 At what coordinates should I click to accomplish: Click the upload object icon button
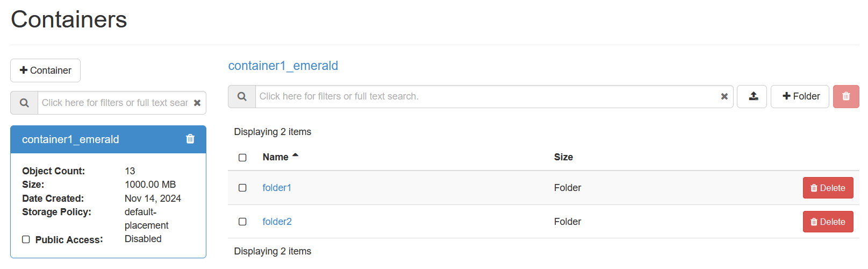pos(751,96)
